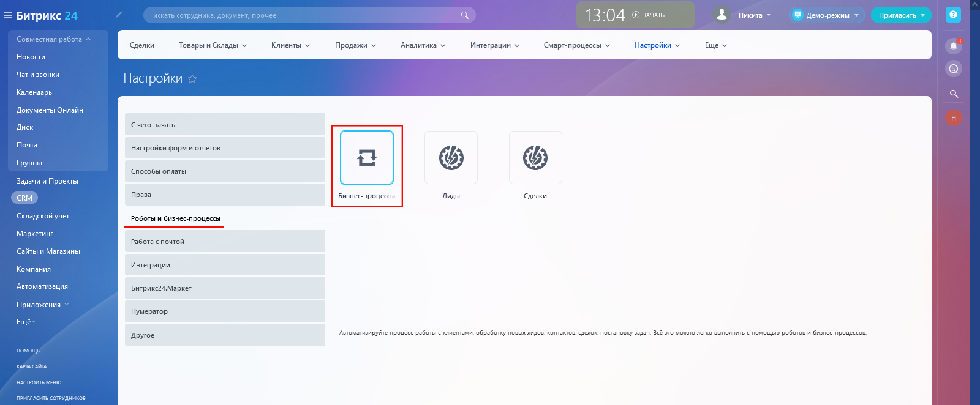This screenshot has height=405, width=980.
Task: Open the Сделки robots icon
Action: tap(535, 157)
